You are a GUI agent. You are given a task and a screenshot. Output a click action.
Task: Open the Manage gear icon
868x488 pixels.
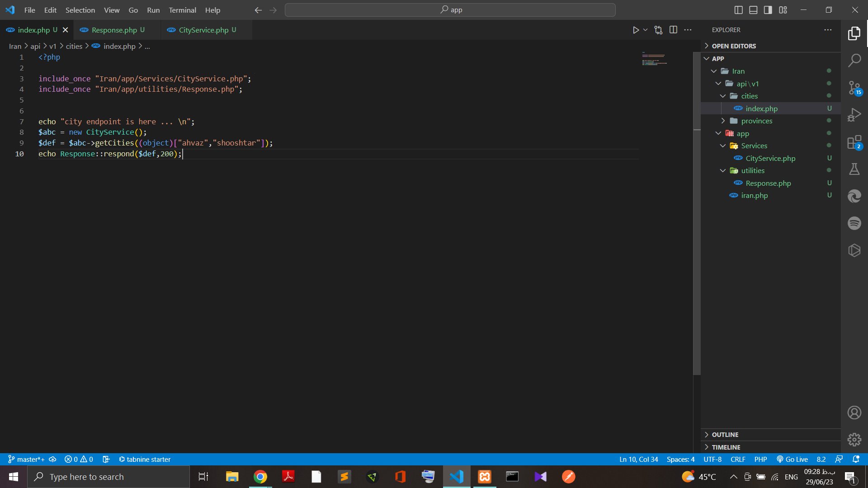pyautogui.click(x=854, y=439)
